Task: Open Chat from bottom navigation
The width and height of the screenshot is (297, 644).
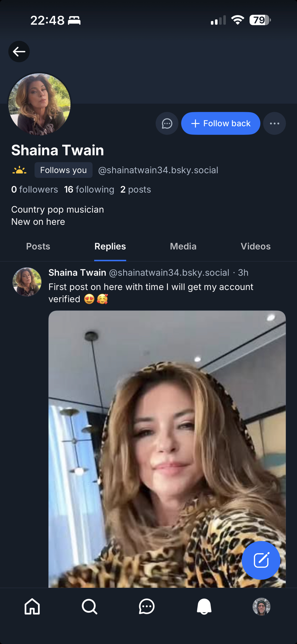Action: pyautogui.click(x=147, y=607)
